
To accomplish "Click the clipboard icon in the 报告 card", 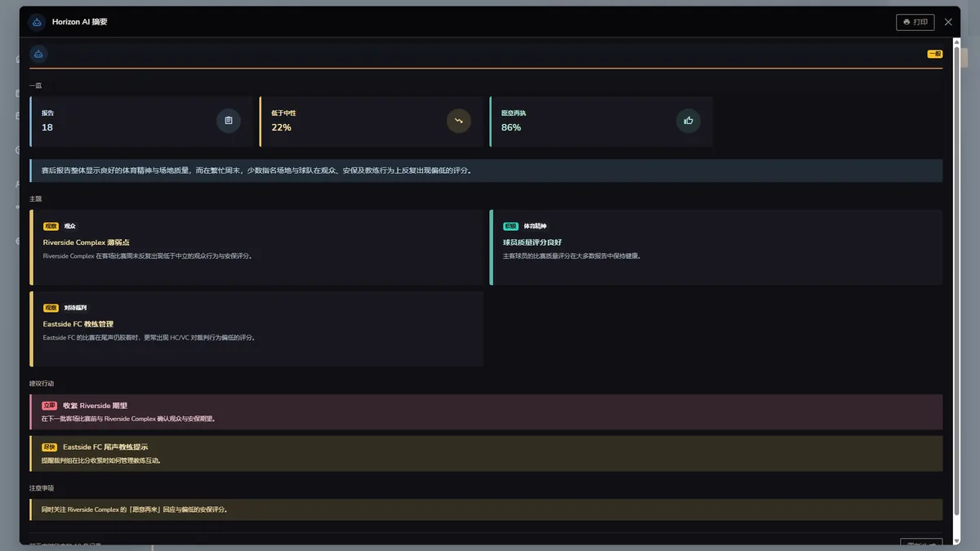I will [x=229, y=121].
